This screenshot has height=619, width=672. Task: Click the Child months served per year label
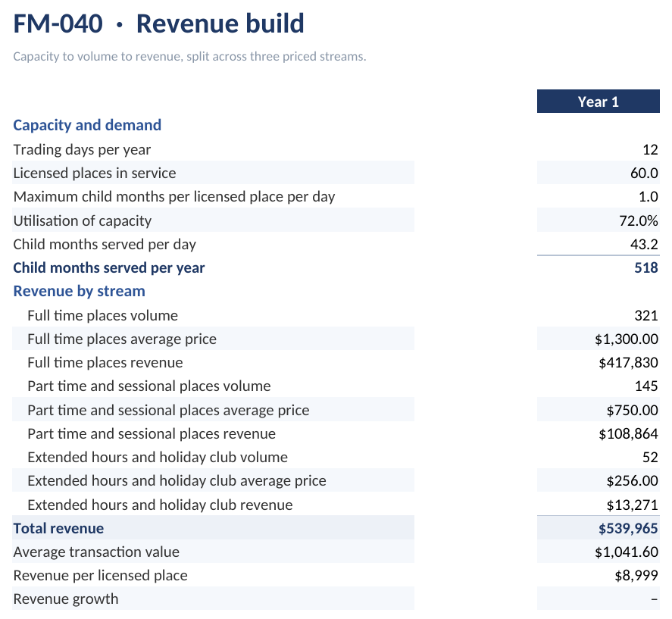(109, 268)
